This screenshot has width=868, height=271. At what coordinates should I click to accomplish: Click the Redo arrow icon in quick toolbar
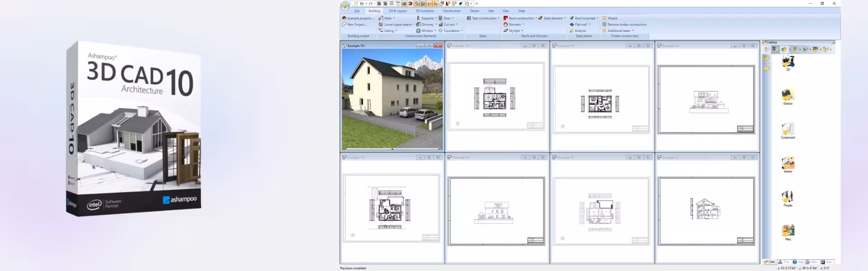[370, 4]
